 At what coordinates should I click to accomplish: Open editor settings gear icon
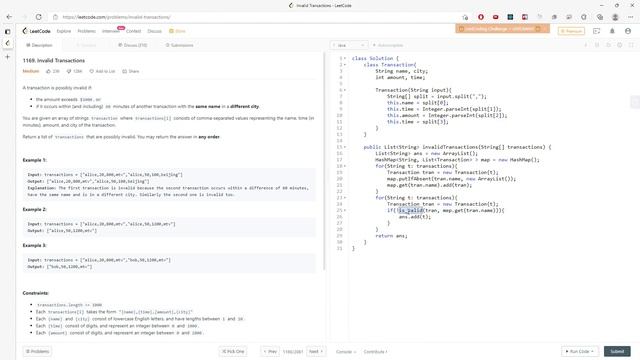(620, 45)
